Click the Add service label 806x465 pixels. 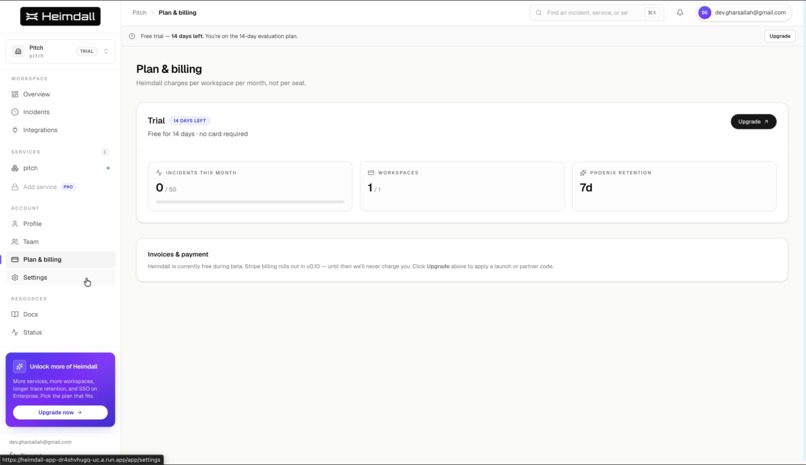(x=40, y=187)
